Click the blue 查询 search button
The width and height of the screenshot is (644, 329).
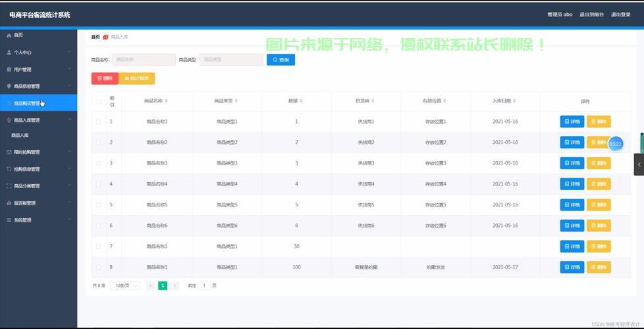point(281,60)
